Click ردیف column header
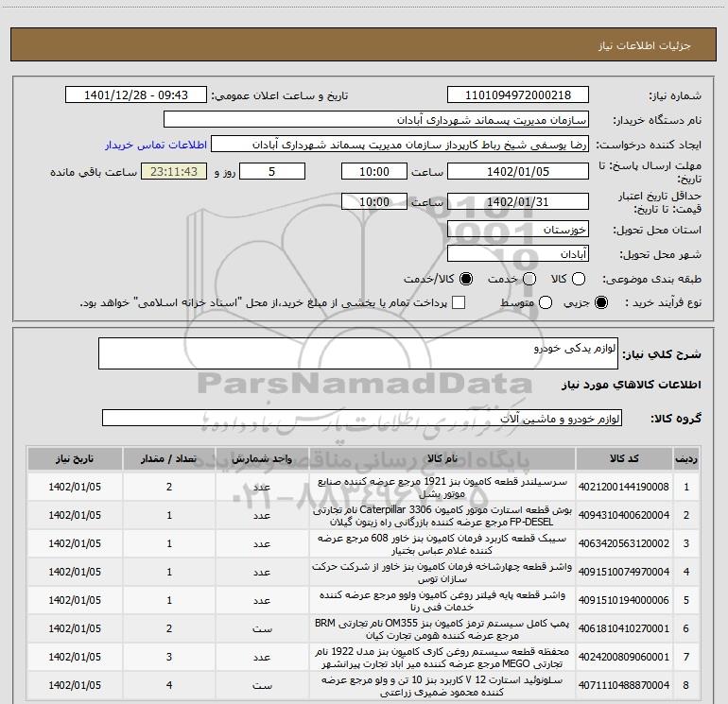 tap(686, 458)
